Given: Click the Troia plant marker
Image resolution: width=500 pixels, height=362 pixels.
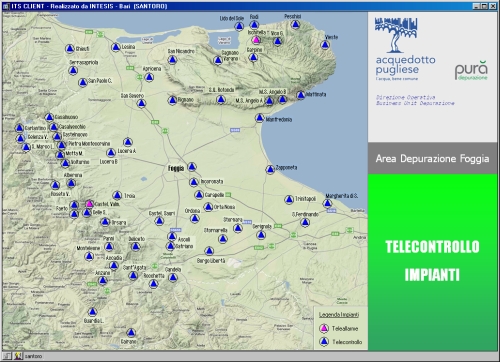Looking at the screenshot, I should pos(117,195).
